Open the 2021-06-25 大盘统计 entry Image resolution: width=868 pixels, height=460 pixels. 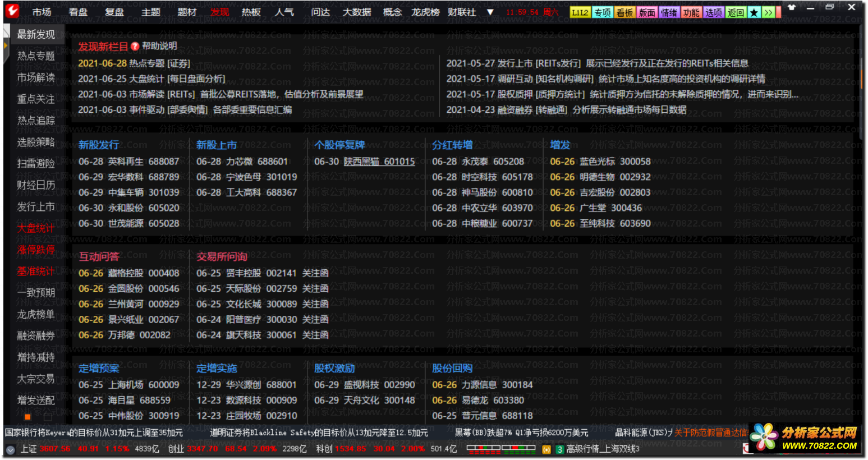point(151,79)
